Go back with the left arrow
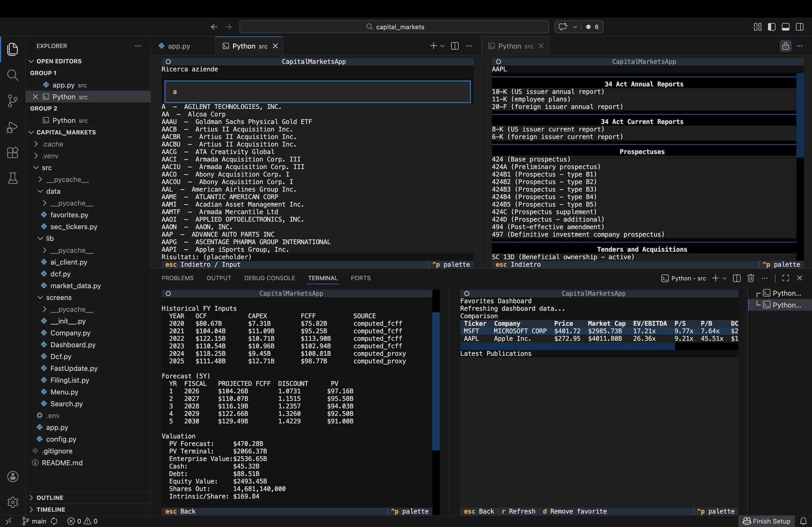Viewport: 812px width, 527px height. (x=214, y=27)
